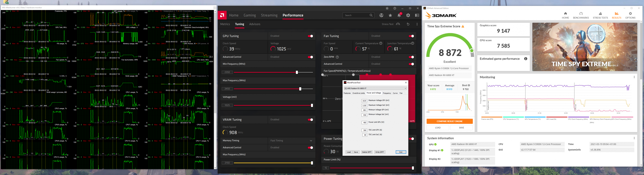Click the GPU Max Frequency slider handle
Screen dimensions: 644x175
click(x=300, y=89)
